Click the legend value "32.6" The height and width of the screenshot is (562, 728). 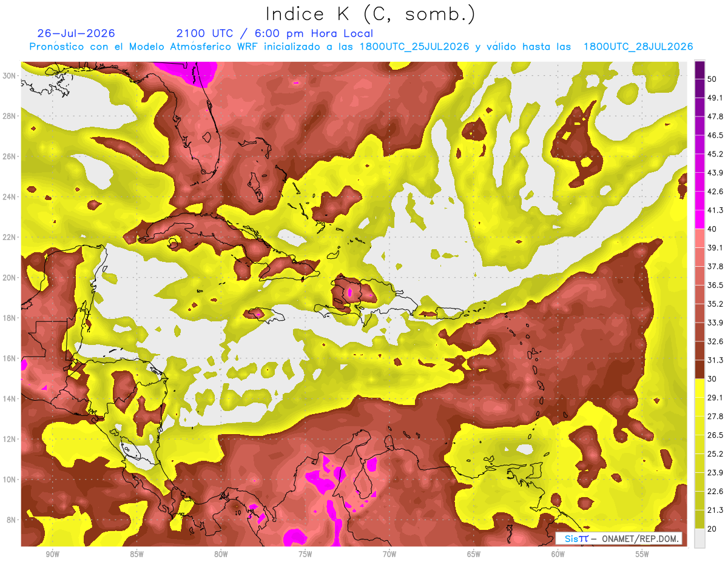coord(715,341)
